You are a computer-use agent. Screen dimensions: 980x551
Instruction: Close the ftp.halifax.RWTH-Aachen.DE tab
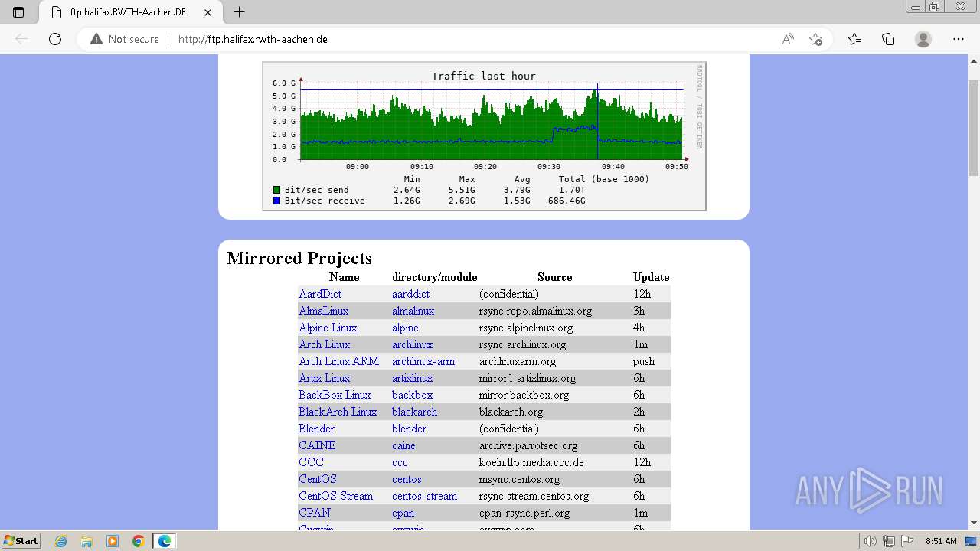(208, 12)
